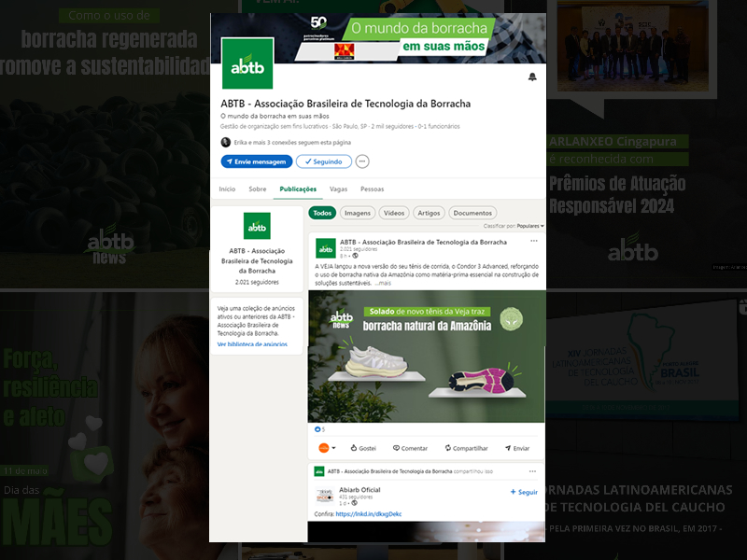The width and height of the screenshot is (747, 560).
Task: Expand the post-as identity selector
Action: coord(327,448)
